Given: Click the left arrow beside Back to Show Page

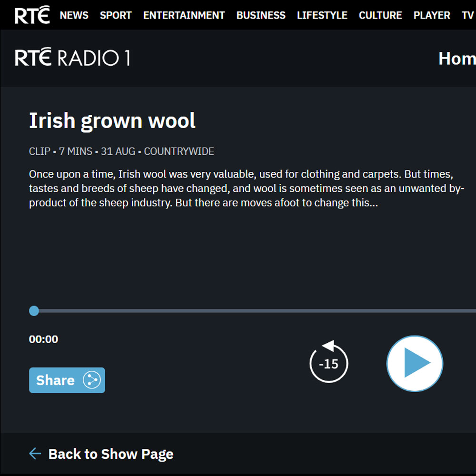Looking at the screenshot, I should (x=35, y=454).
